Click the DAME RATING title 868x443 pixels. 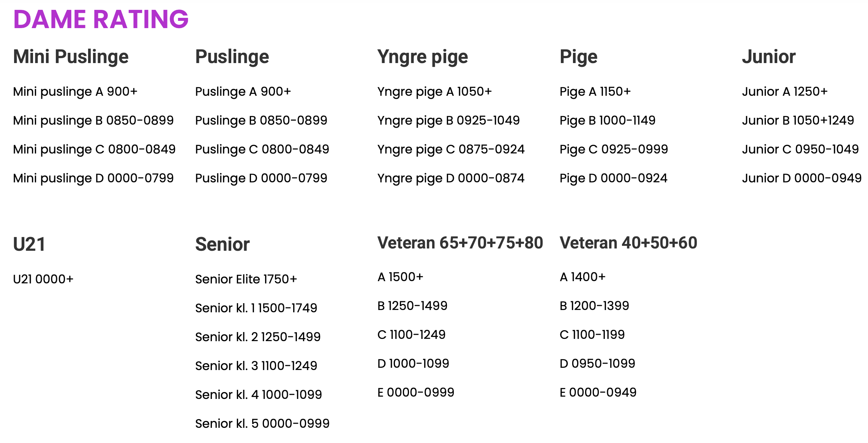101,19
